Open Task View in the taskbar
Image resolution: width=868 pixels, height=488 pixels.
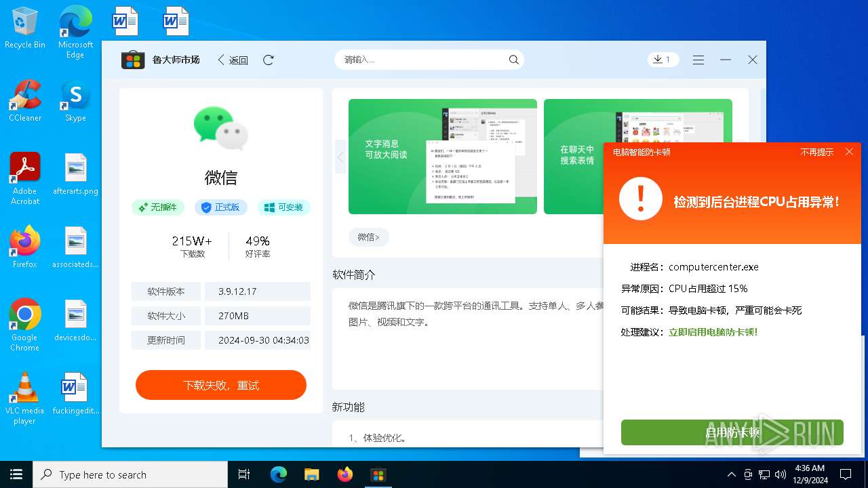244,474
